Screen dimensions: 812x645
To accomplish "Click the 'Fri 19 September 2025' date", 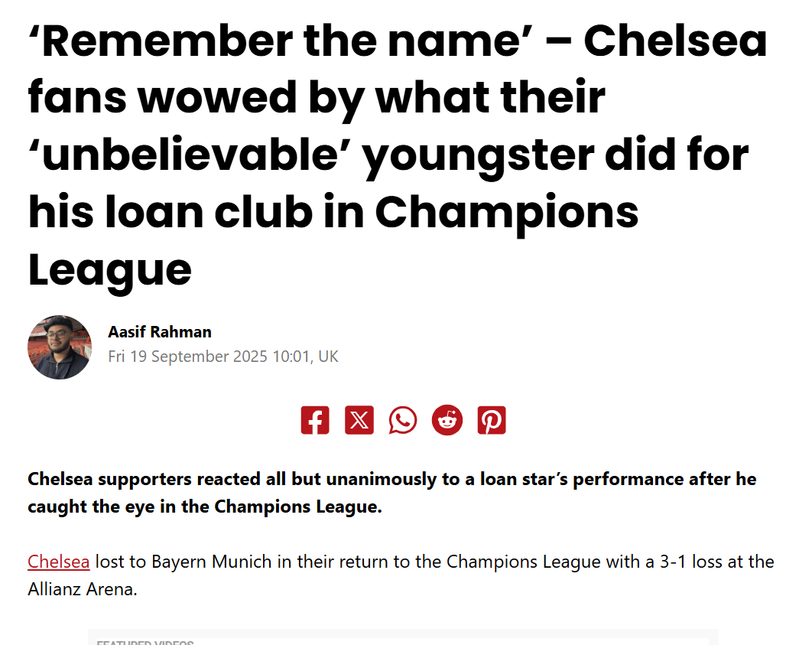I will pos(188,357).
